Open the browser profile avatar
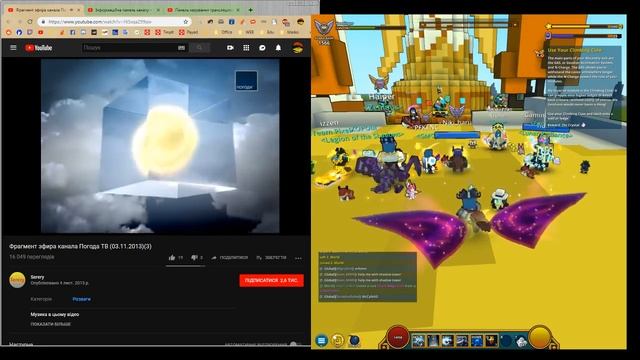The image size is (640, 360). 300,22
